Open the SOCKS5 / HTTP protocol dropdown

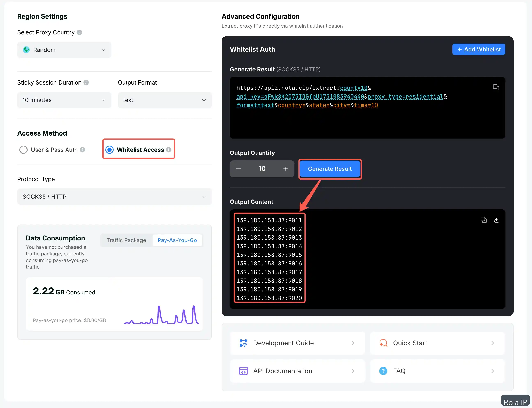click(114, 197)
